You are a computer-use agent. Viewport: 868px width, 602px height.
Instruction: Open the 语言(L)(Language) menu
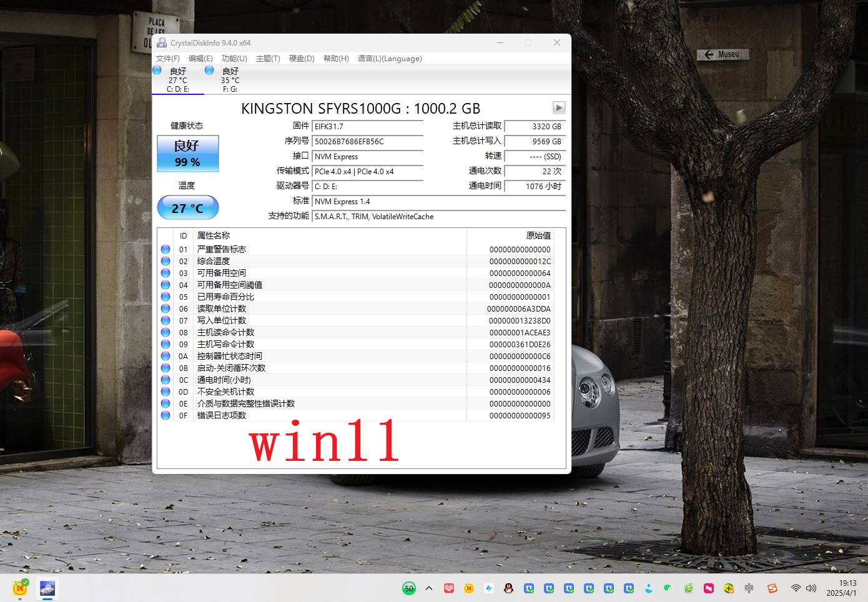[390, 59]
